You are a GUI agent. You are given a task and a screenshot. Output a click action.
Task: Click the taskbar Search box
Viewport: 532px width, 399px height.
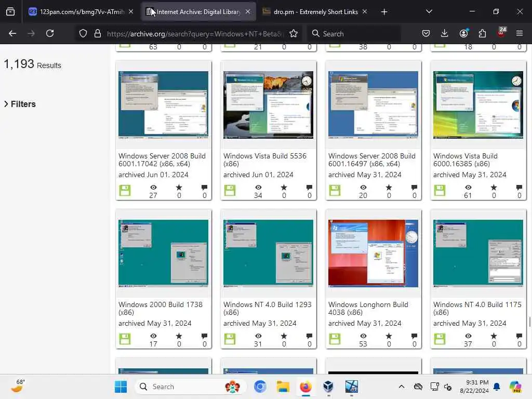[190, 387]
